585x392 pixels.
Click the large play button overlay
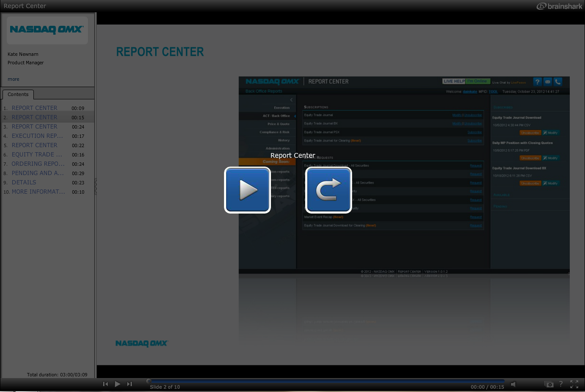247,190
